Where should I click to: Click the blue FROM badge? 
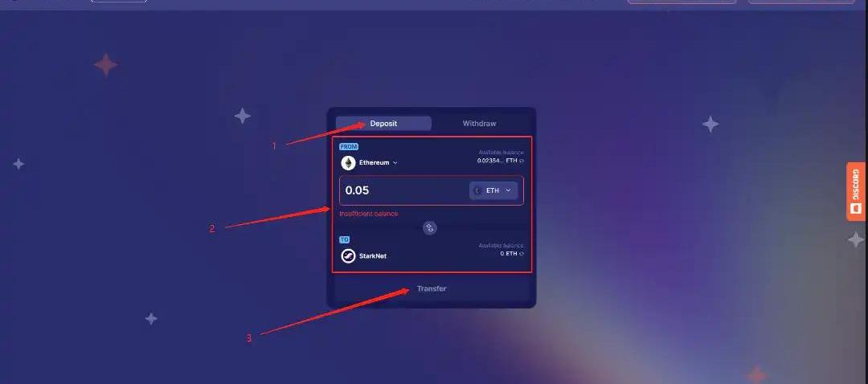point(349,147)
